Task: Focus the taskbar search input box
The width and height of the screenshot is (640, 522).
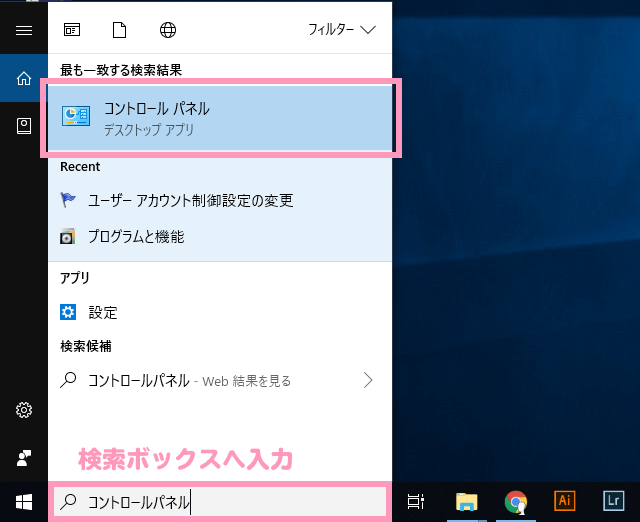Action: pos(220,502)
